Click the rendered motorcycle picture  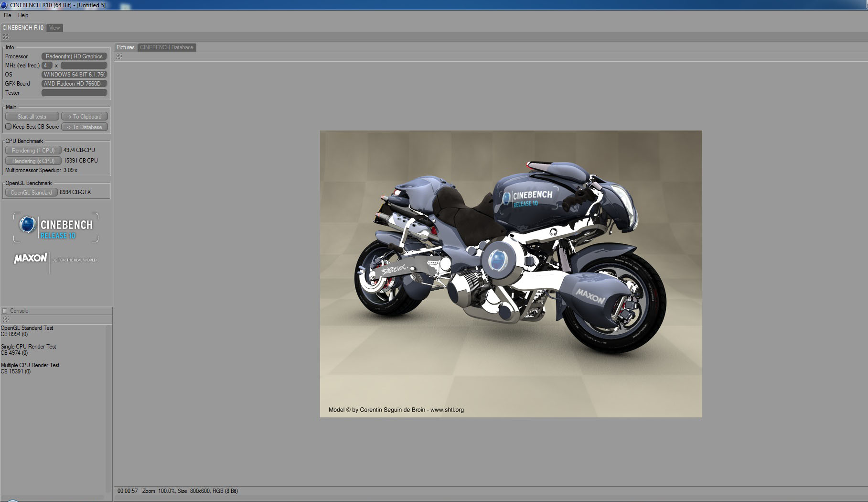(x=511, y=274)
